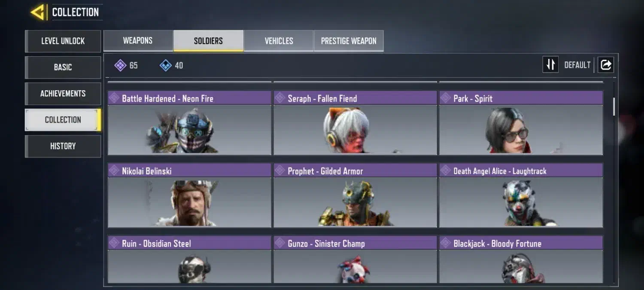Open the History section
This screenshot has width=644, height=290.
tap(63, 146)
